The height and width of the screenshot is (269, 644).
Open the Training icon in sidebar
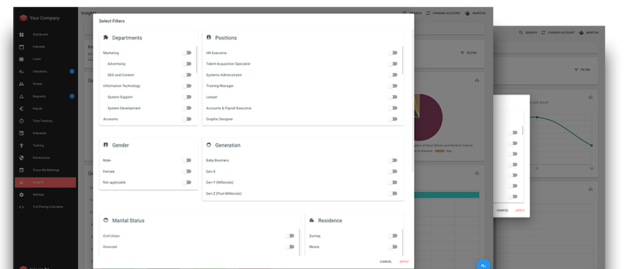pyautogui.click(x=22, y=145)
